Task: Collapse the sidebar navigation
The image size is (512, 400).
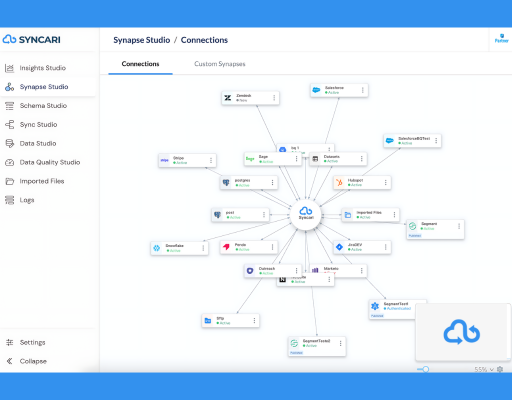Action: point(27,361)
